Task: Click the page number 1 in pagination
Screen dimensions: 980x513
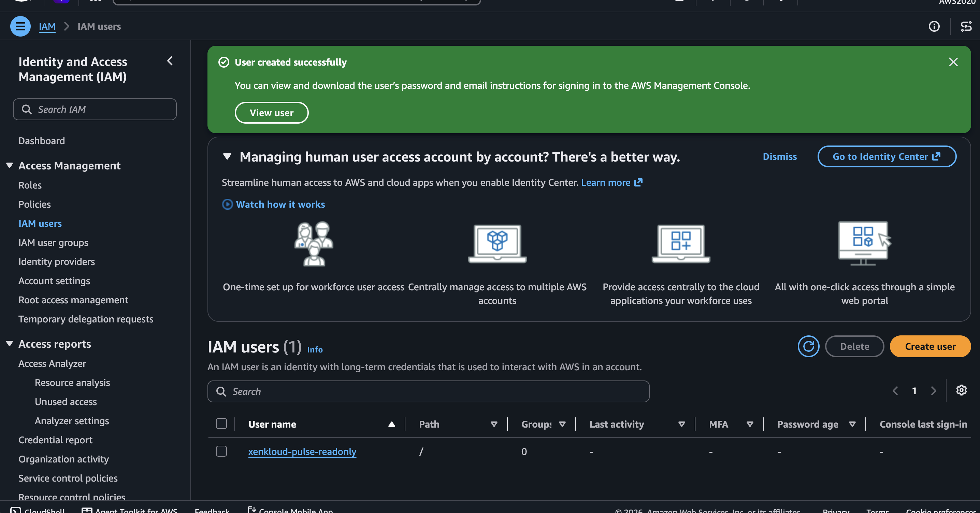Action: [914, 391]
